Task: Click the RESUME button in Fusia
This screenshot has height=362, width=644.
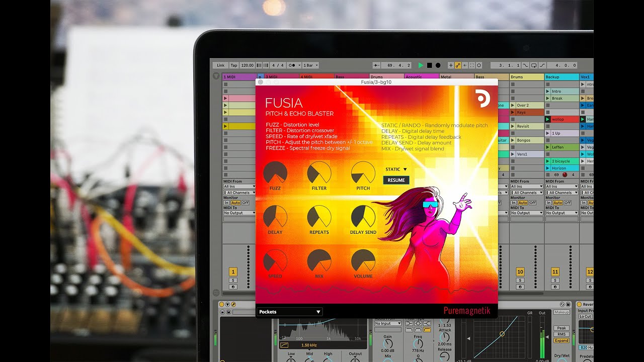Action: (x=396, y=180)
